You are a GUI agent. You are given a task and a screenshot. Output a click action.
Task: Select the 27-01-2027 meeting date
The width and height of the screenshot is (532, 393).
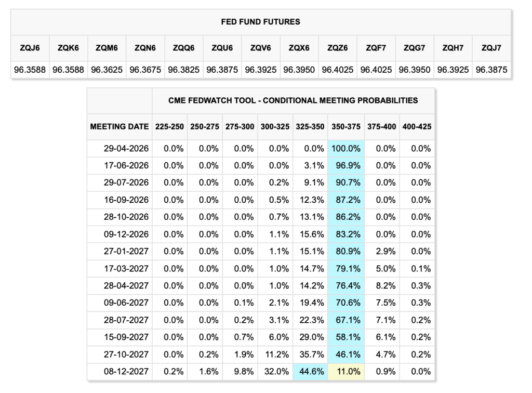pyautogui.click(x=126, y=252)
